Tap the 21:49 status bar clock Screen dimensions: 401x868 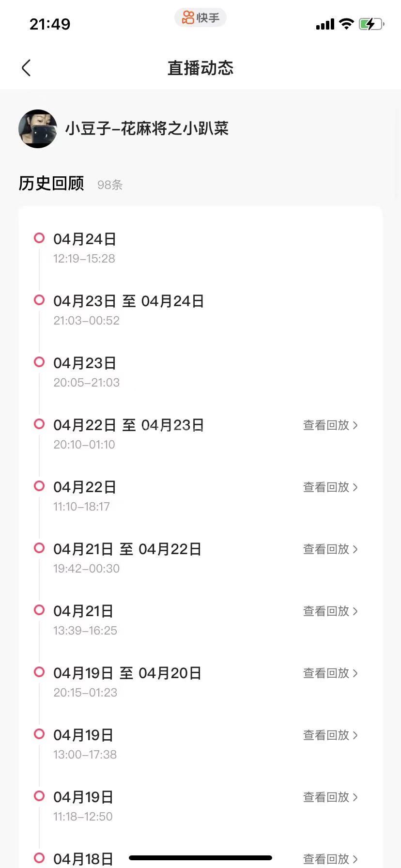[50, 24]
